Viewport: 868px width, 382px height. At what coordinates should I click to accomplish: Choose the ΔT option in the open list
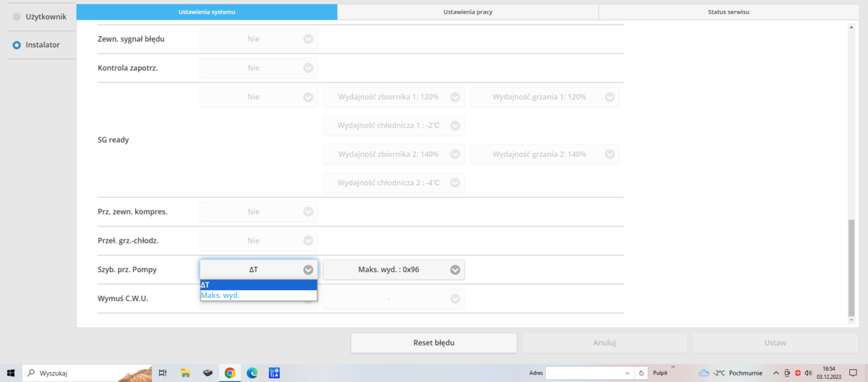(258, 285)
